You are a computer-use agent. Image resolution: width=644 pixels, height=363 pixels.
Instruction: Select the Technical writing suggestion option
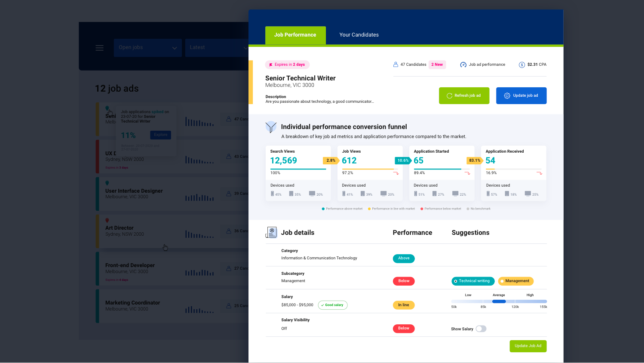pos(473,281)
